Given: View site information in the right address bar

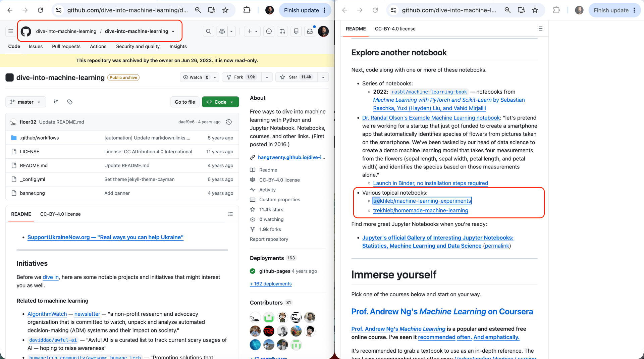Looking at the screenshot, I should (394, 10).
